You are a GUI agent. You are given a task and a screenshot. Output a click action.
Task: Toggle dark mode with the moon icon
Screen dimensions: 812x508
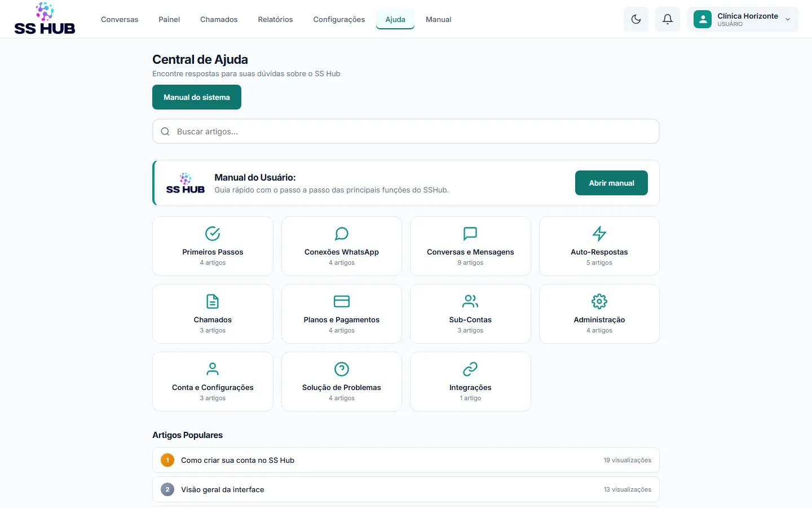coord(636,19)
